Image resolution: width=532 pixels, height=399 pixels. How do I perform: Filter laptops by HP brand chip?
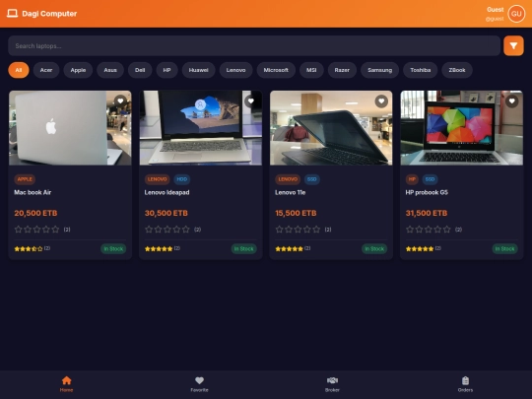coord(166,70)
